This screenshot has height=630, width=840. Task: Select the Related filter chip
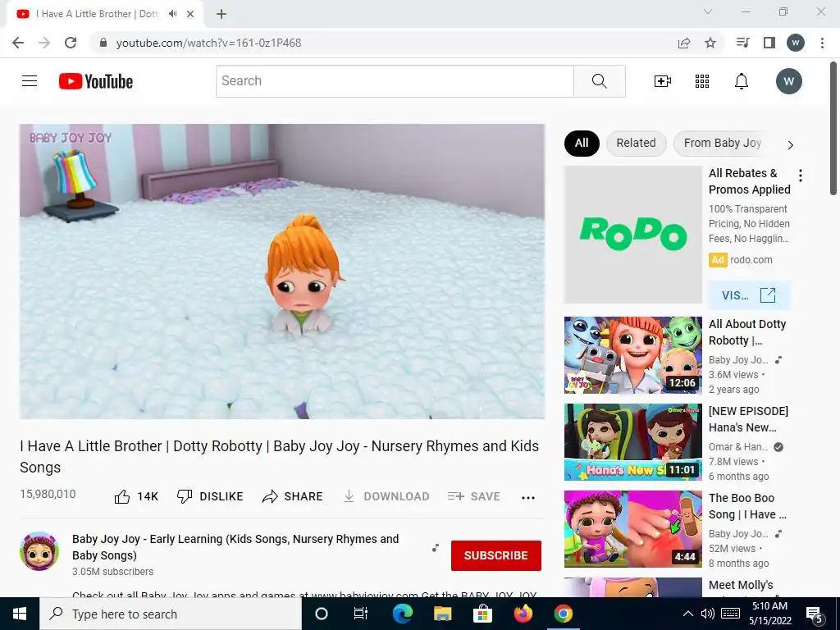click(x=636, y=143)
